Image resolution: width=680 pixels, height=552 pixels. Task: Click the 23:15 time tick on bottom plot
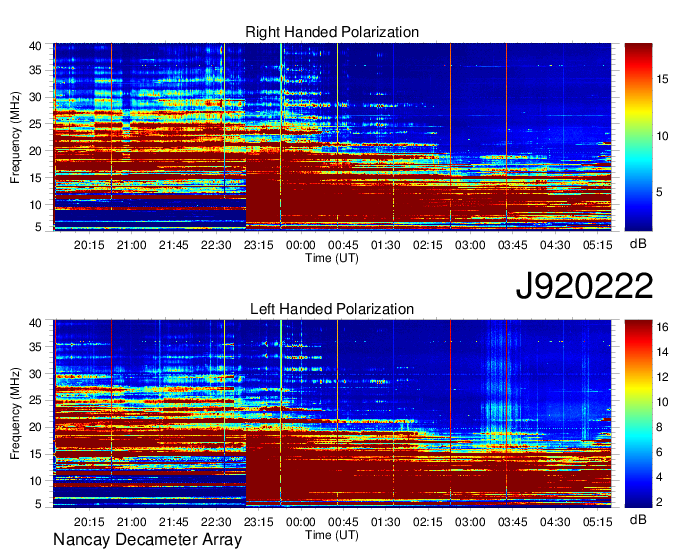point(258,522)
